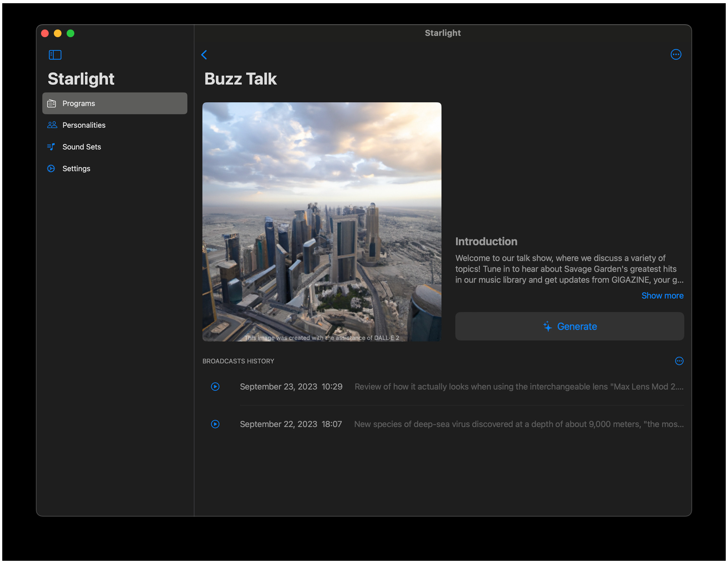728x564 pixels.
Task: Click the Settings gear icon
Action: click(x=51, y=168)
